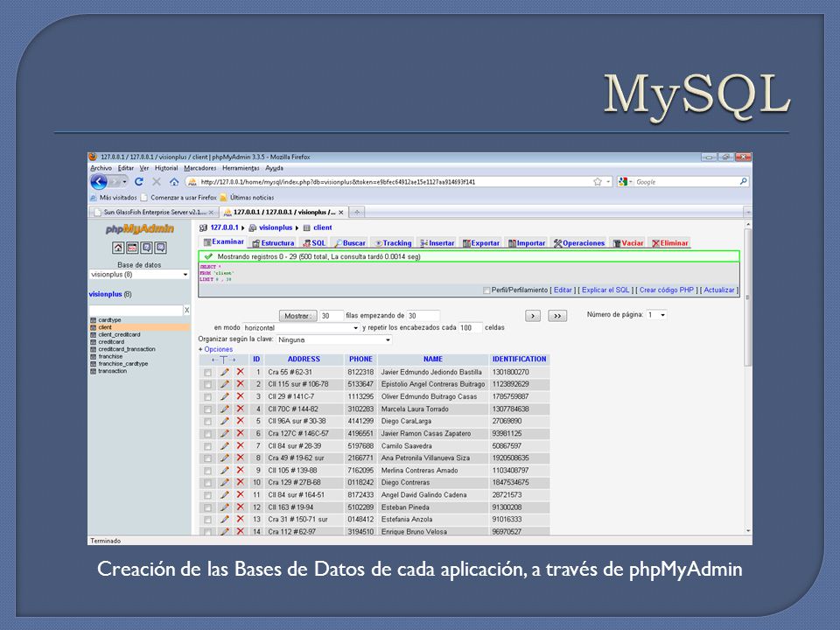Click the page vertical scrollbar
The height and width of the screenshot is (630, 840).
click(x=748, y=297)
